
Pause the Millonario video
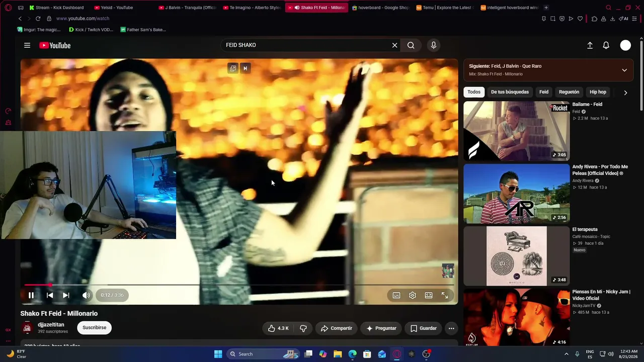[31, 295]
